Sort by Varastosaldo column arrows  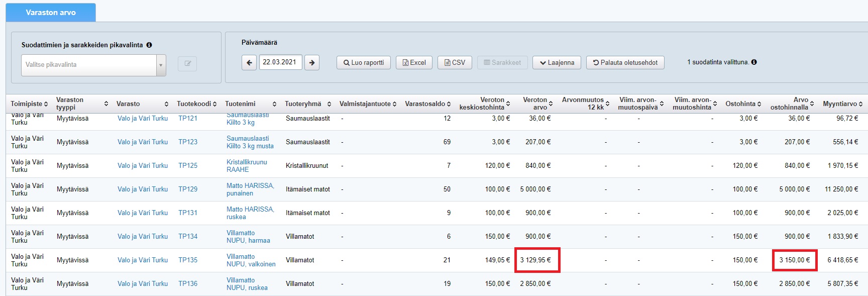[x=449, y=104]
